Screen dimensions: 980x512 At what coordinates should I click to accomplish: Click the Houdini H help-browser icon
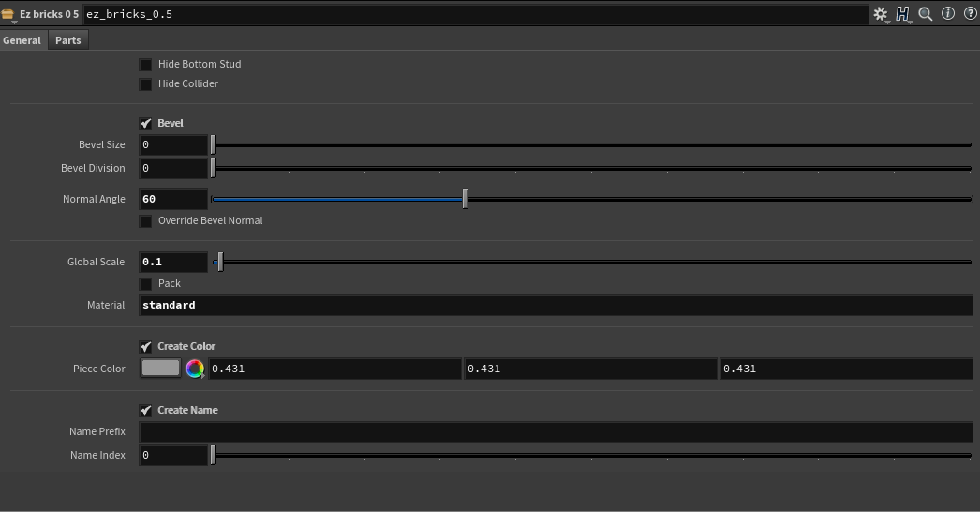pos(902,14)
